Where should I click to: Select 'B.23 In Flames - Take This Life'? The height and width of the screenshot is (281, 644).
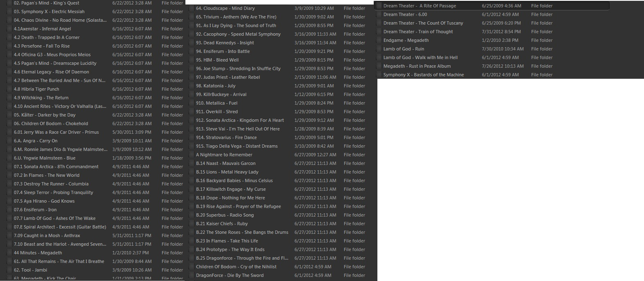227,241
